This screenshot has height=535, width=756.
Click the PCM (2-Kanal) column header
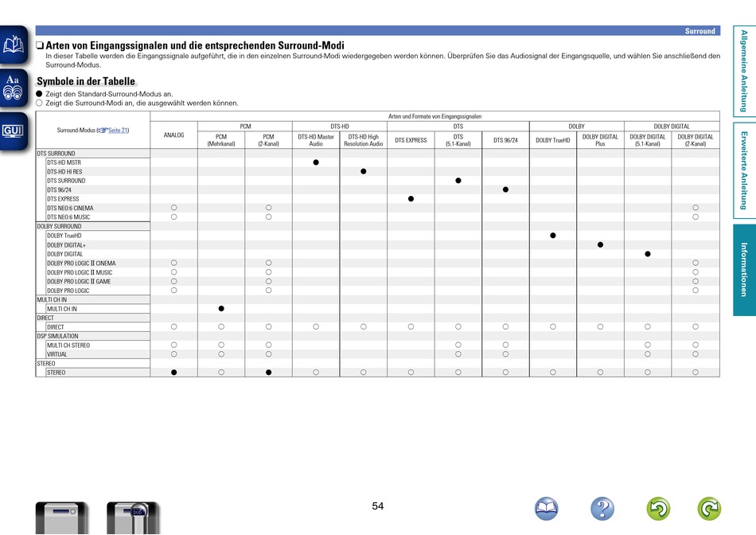tap(268, 140)
